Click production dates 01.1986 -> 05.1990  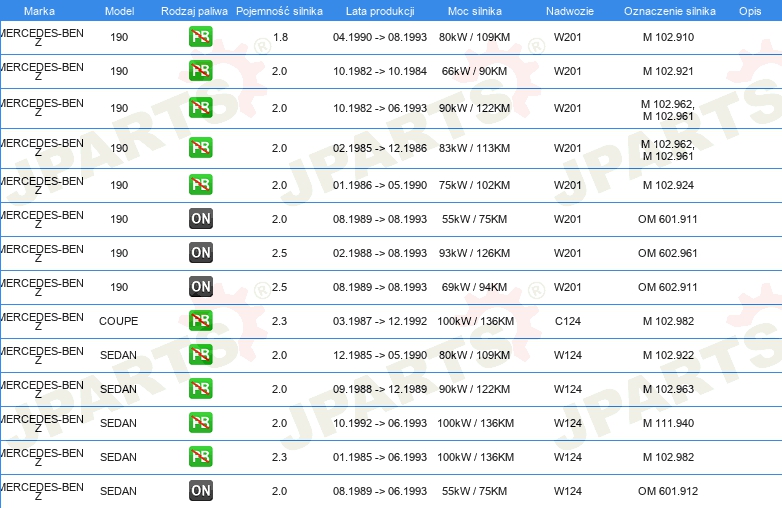point(380,185)
